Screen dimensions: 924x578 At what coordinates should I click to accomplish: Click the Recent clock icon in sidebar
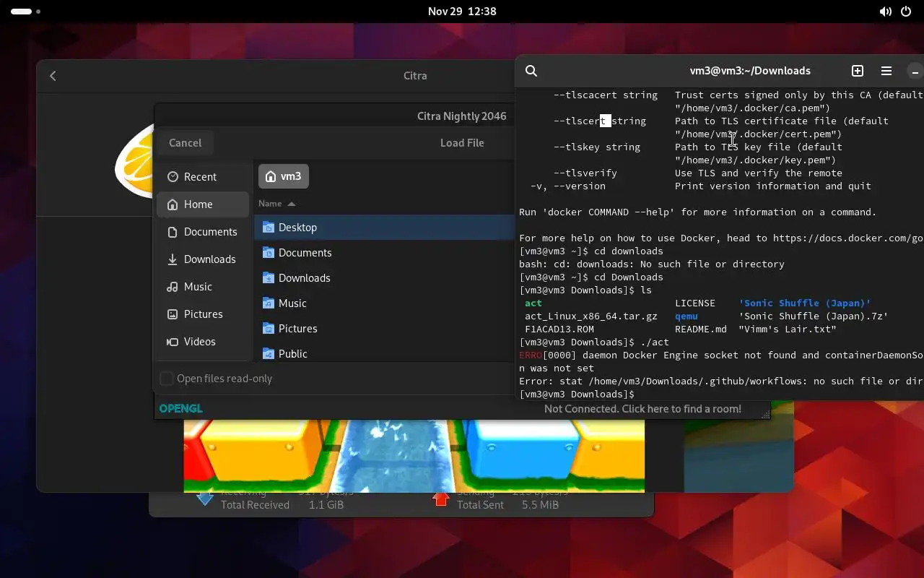click(x=173, y=177)
